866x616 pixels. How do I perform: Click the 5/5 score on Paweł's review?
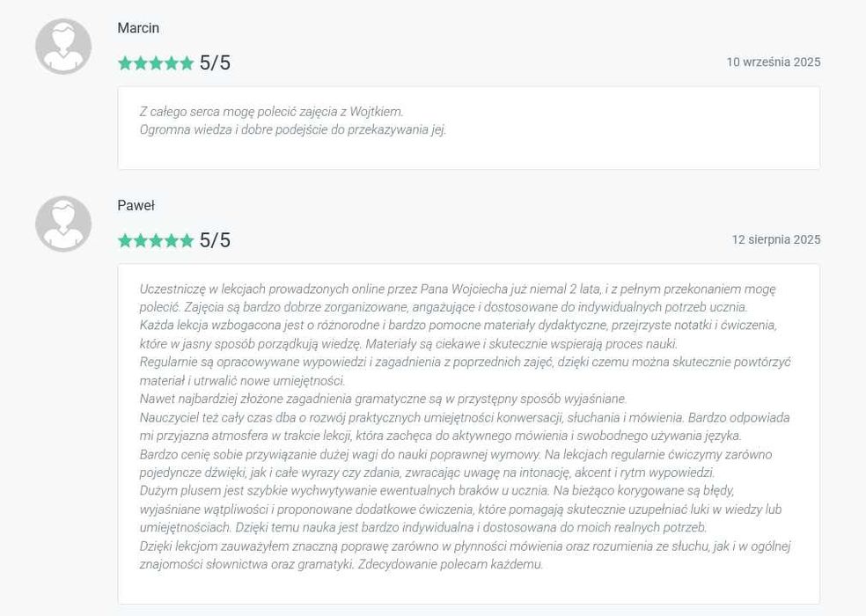[215, 241]
